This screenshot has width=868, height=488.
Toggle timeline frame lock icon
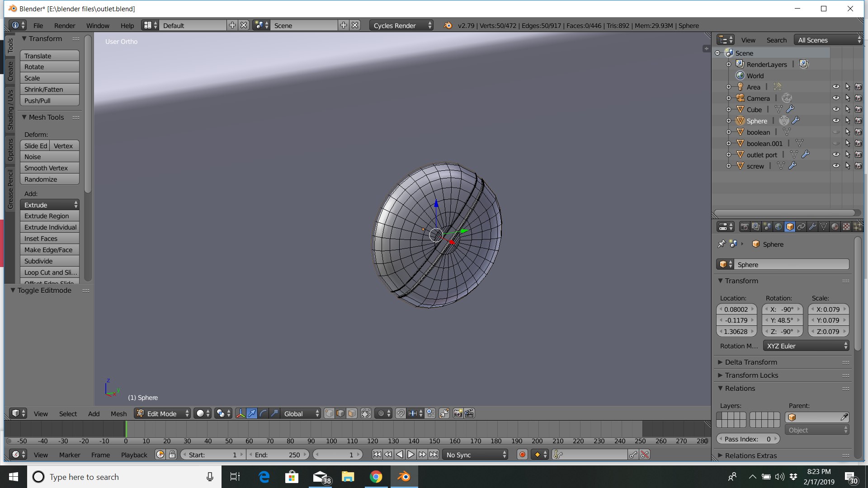(x=172, y=455)
